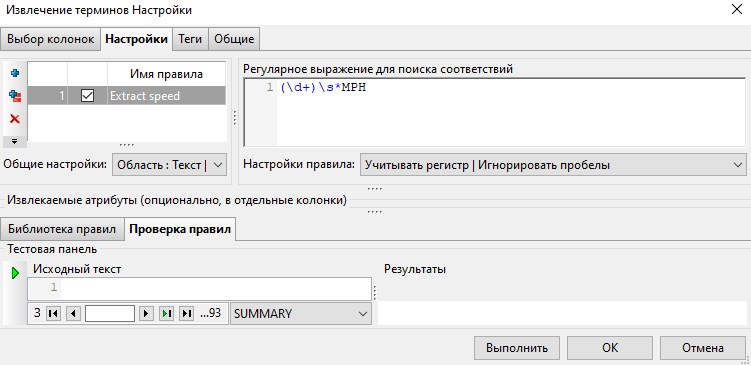This screenshot has height=365, width=751.
Task: Click the duplicate rule icon (plus with red bars)
Action: [x=14, y=96]
